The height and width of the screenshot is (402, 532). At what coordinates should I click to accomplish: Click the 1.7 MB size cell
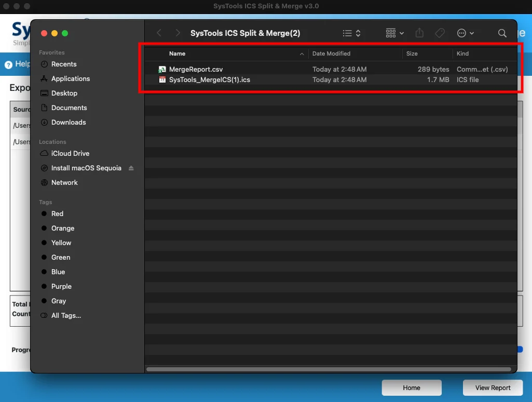click(438, 80)
